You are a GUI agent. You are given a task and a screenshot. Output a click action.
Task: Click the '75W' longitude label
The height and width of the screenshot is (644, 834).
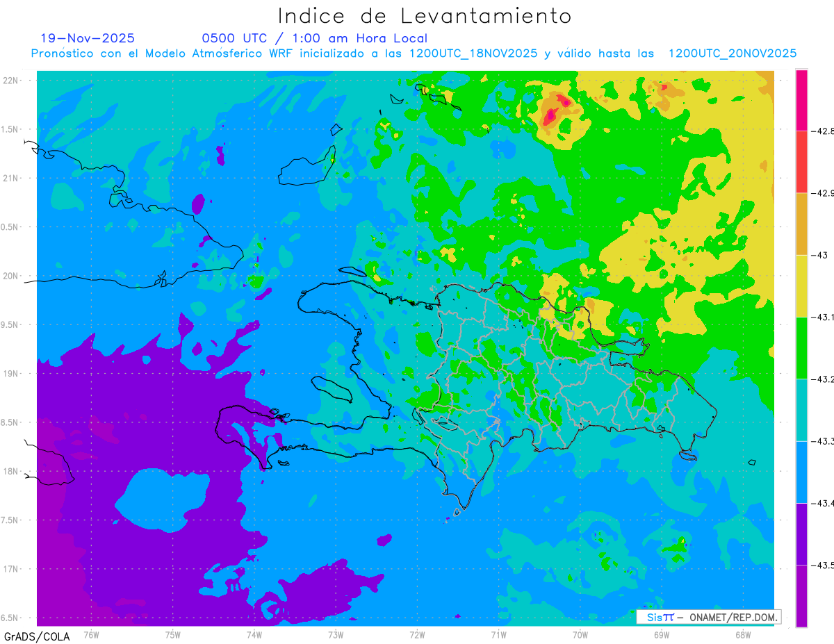(x=172, y=634)
